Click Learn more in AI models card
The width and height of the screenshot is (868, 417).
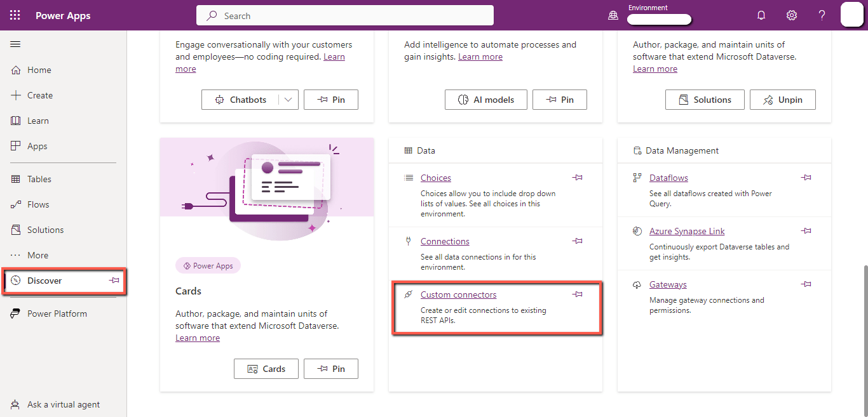(480, 56)
